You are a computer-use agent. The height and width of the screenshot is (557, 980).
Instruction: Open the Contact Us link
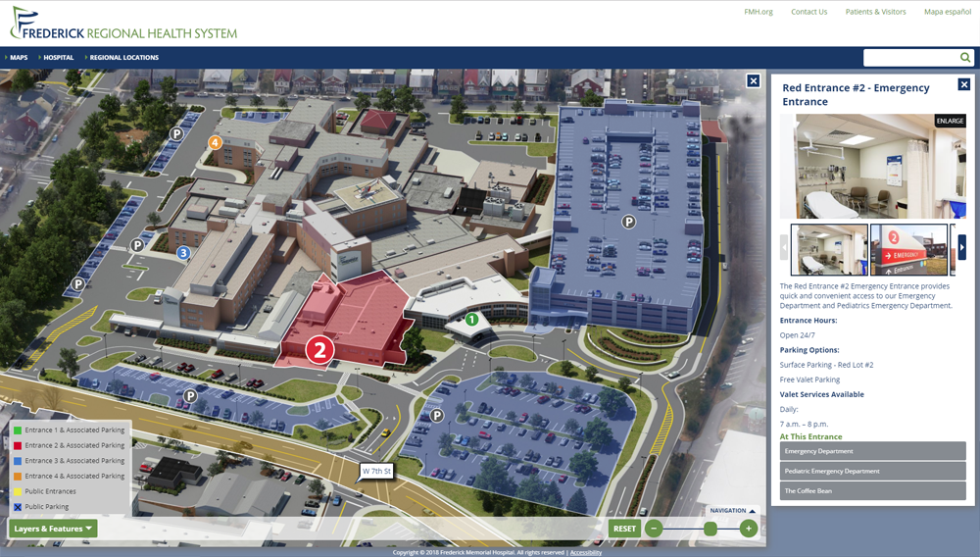pos(808,12)
